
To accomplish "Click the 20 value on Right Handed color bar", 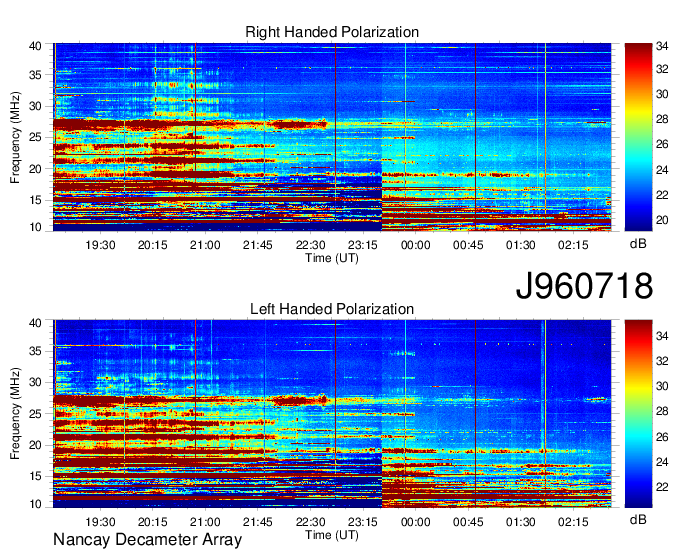I will tap(662, 220).
